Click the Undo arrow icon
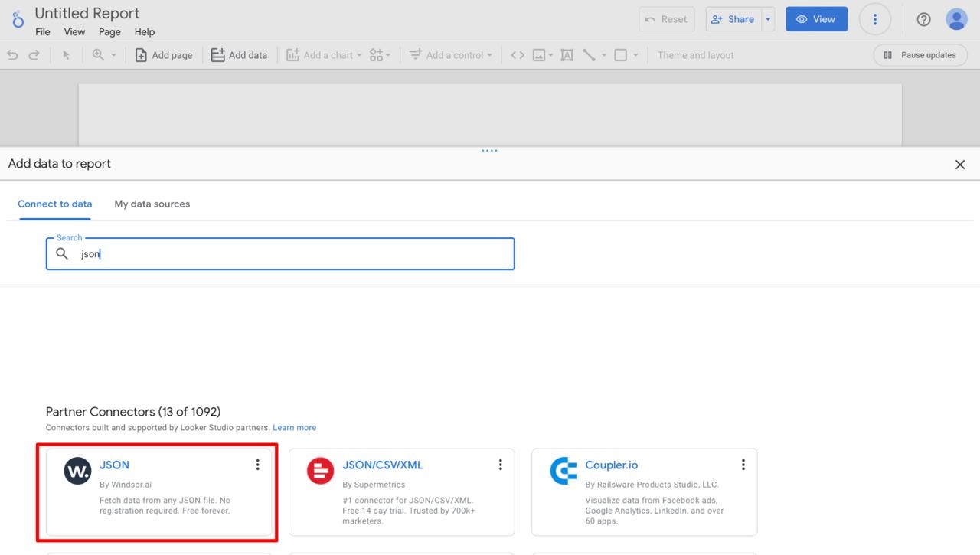The image size is (980, 555). click(x=12, y=55)
